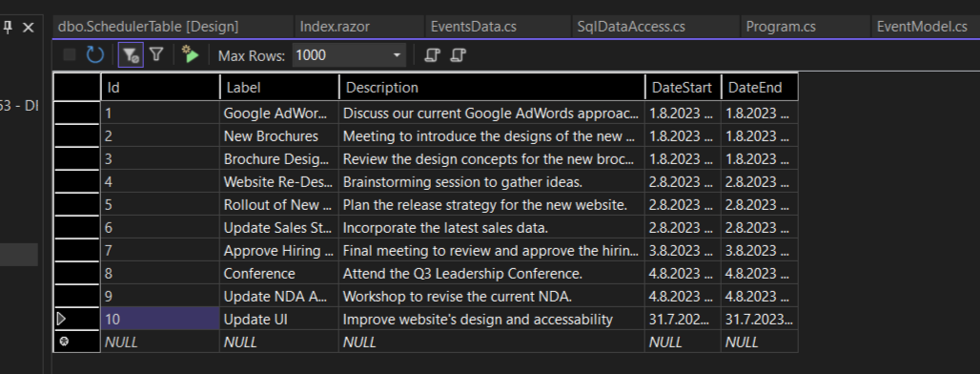Click the 'Brainstorming session to gather ideas.' cell

[492, 182]
